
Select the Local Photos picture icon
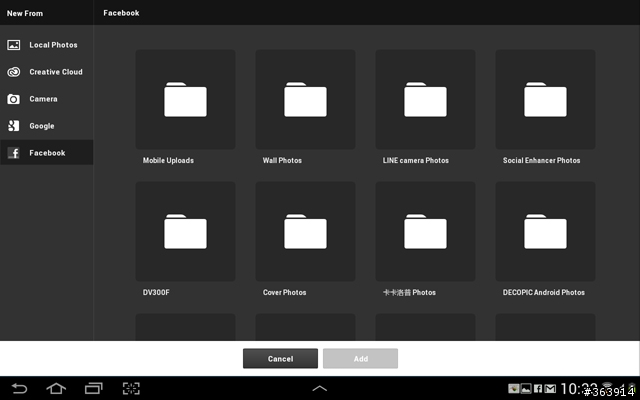tap(13, 45)
